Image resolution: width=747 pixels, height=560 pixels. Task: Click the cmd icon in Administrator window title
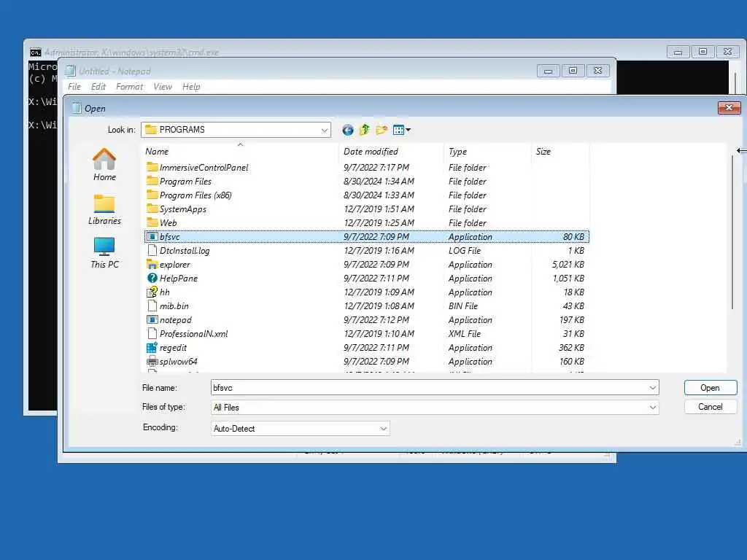pyautogui.click(x=35, y=52)
